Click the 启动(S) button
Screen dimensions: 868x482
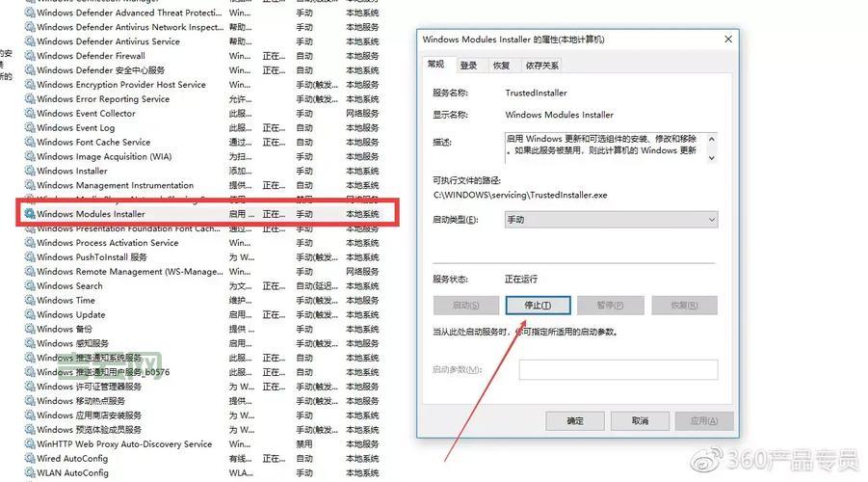[465, 306]
